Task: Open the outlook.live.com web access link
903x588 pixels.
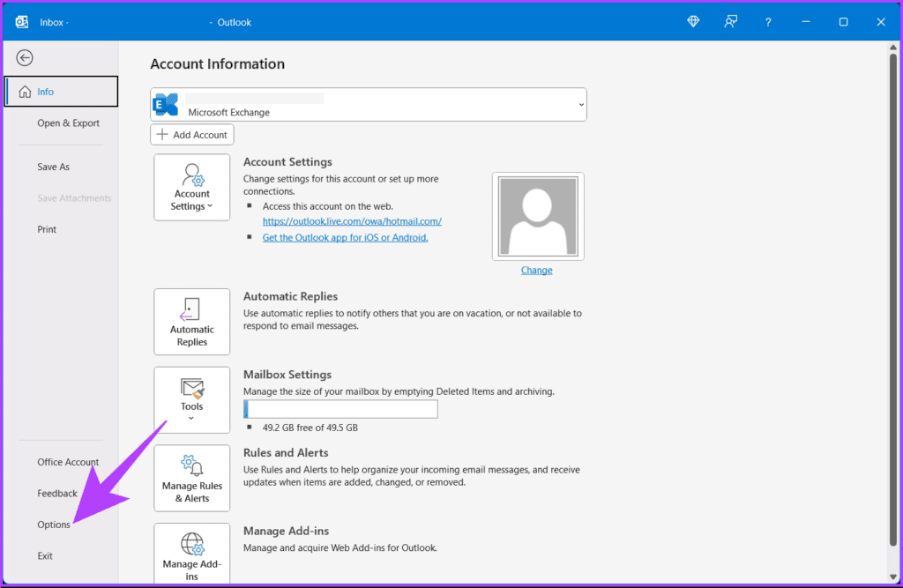Action: pos(352,221)
